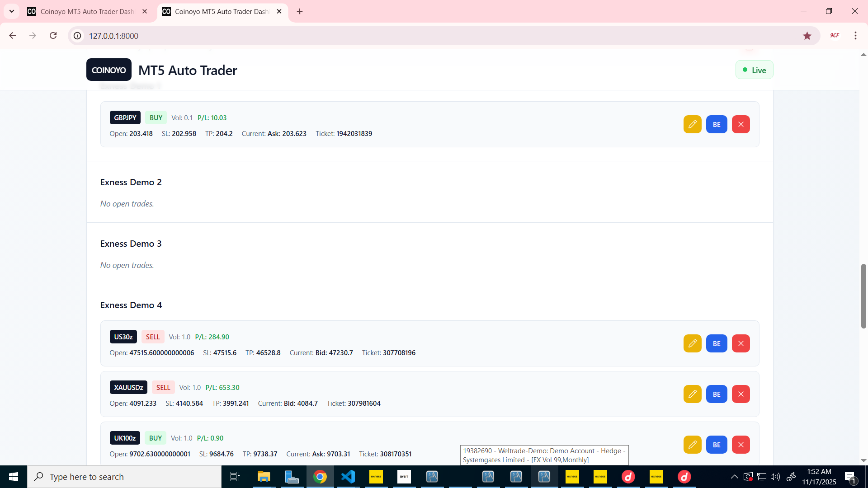Viewport: 868px width, 488px height.
Task: Edit the US30z trade with pencil icon
Action: [x=692, y=343]
